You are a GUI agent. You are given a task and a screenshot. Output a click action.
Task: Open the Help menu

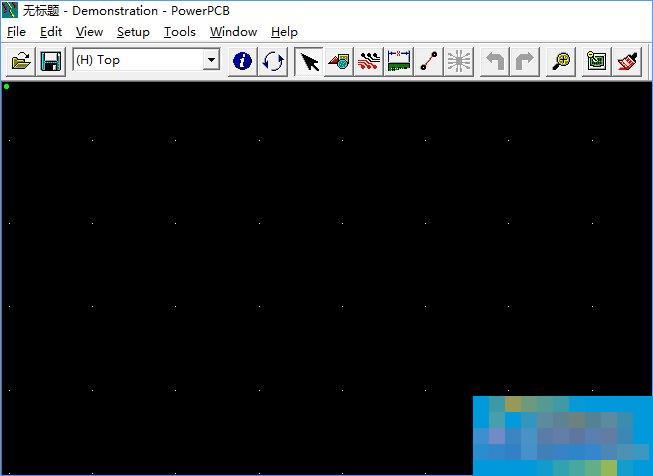click(x=284, y=32)
